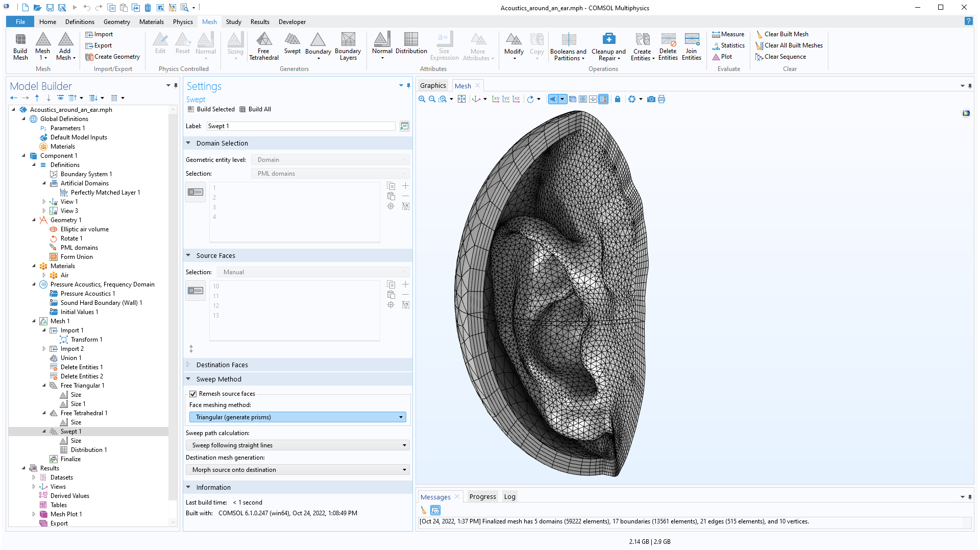Image resolution: width=980 pixels, height=550 pixels.
Task: Toggle Domain Selection activate switch
Action: pyautogui.click(x=195, y=192)
